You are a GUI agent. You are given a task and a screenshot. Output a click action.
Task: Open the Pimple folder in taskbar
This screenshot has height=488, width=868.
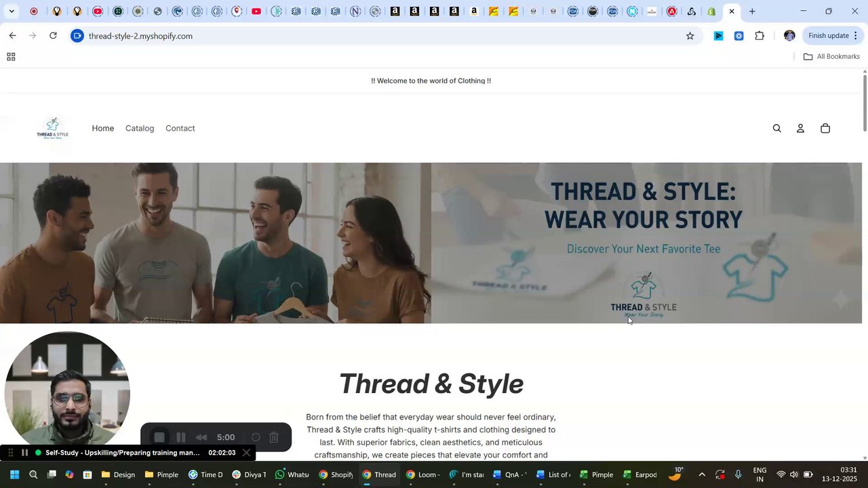tap(162, 474)
